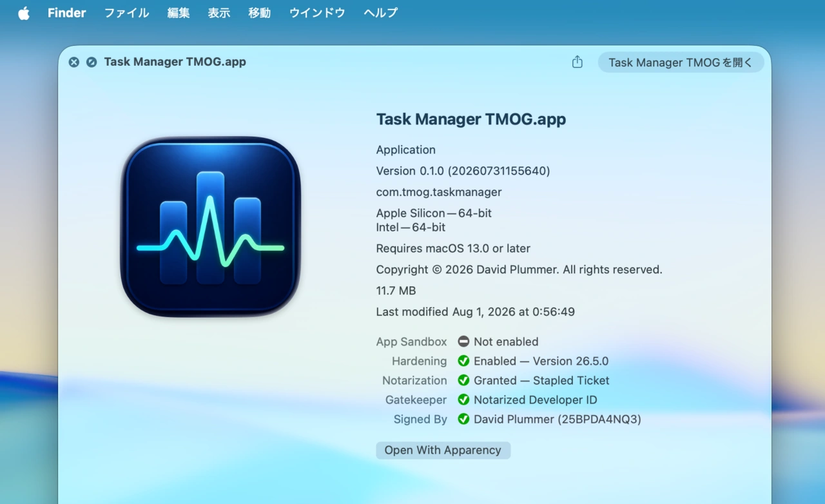Click the share icon in title bar
Viewport: 825px width, 504px height.
tap(577, 62)
